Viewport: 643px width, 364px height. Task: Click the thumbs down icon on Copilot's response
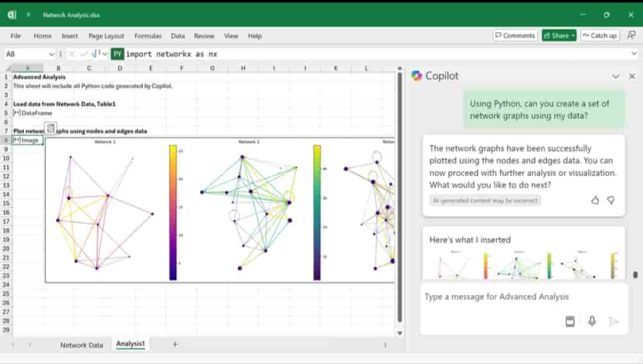pyautogui.click(x=610, y=200)
